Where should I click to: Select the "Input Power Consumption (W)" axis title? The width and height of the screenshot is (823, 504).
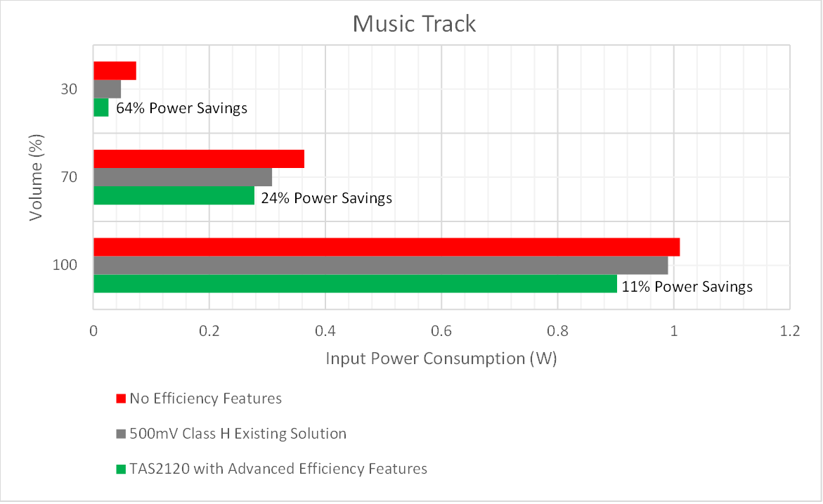pyautogui.click(x=441, y=359)
